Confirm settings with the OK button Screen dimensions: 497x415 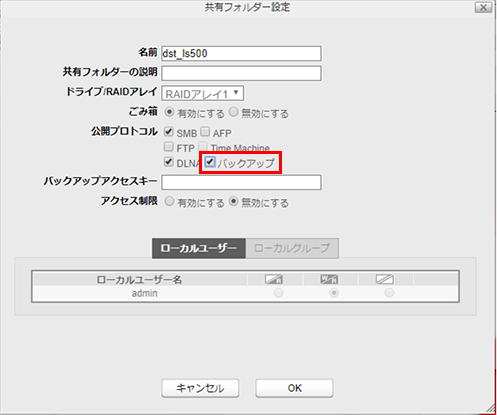coord(294,388)
